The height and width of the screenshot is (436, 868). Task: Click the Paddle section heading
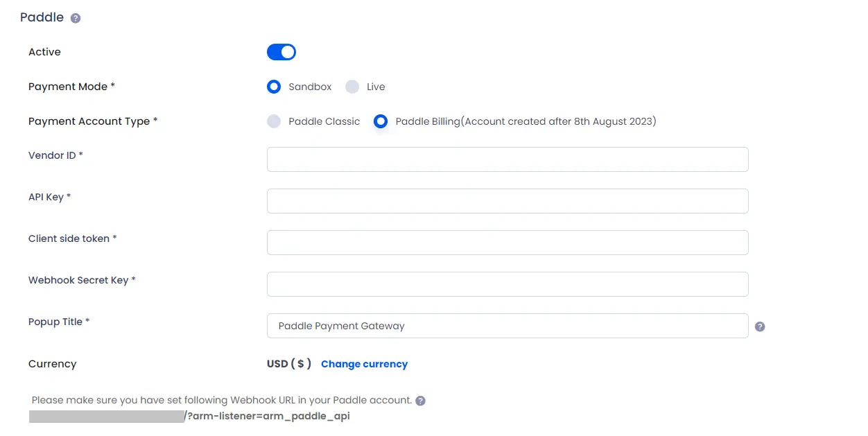[x=42, y=17]
